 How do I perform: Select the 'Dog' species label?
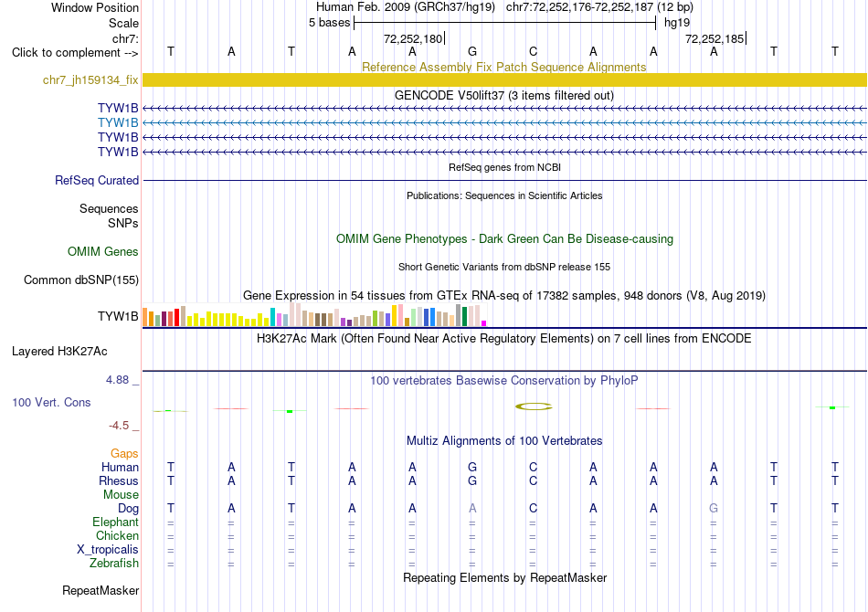pyautogui.click(x=128, y=509)
